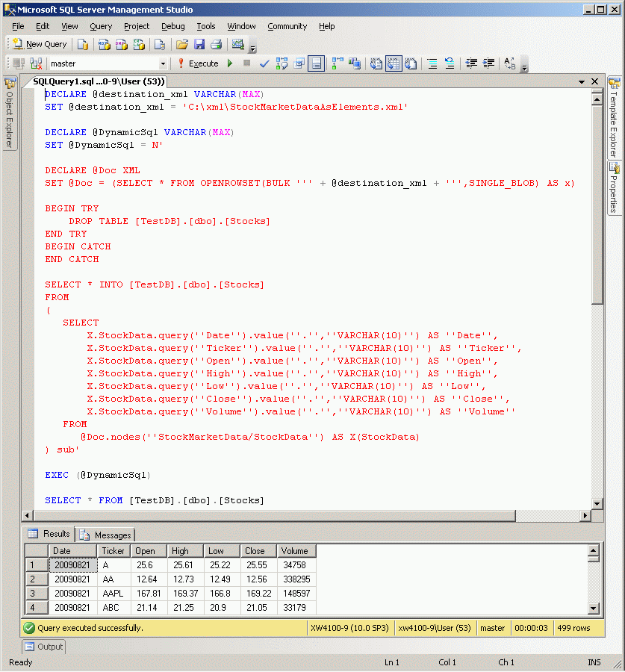Expand the Object Explorer side panel
This screenshot has height=672, width=625.
tap(10, 112)
